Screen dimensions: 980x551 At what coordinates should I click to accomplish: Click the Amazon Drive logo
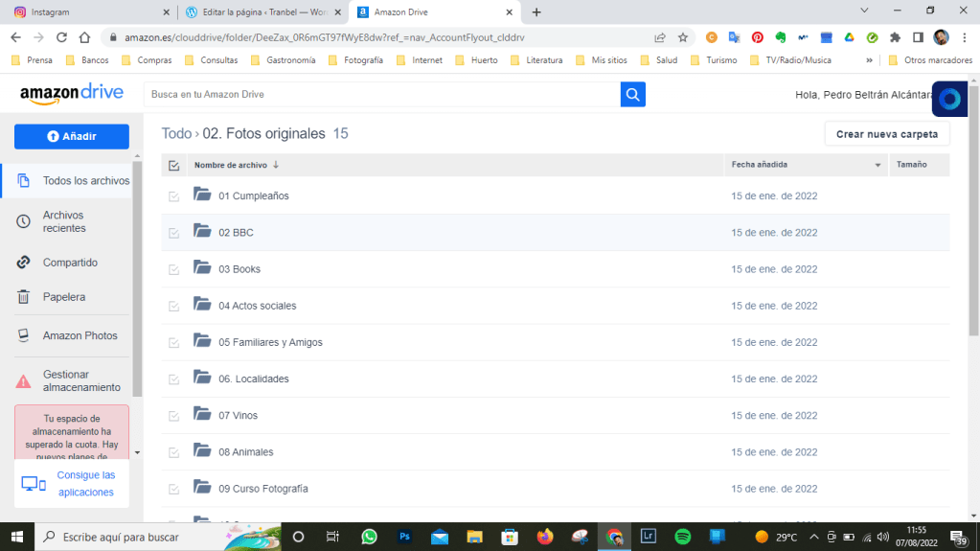click(72, 94)
